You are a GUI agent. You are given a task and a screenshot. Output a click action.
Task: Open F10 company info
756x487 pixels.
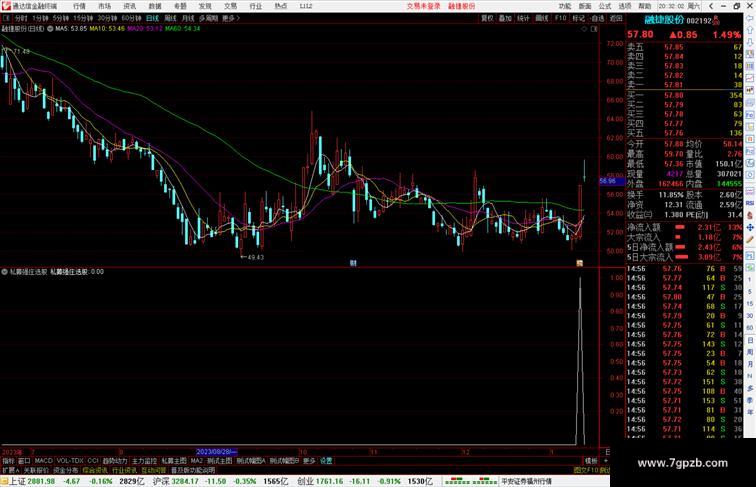click(560, 18)
